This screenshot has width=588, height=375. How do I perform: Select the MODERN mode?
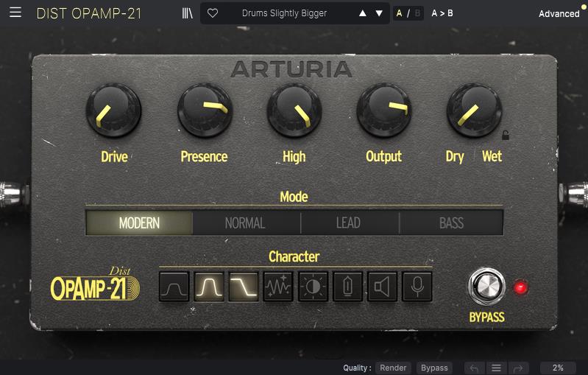coord(139,223)
